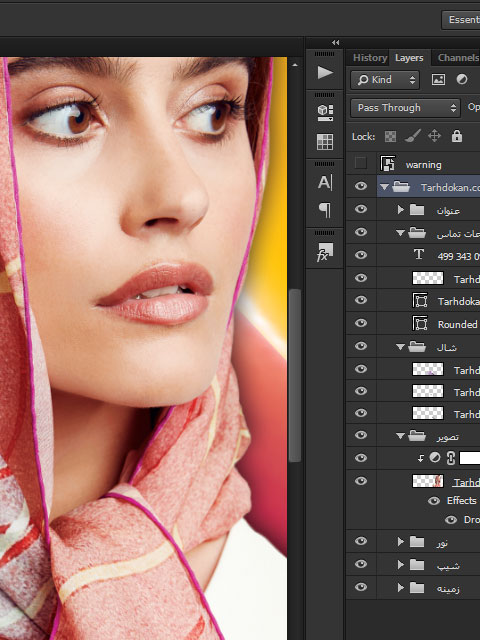
Task: Open the Essentials workspace button
Action: (x=461, y=20)
